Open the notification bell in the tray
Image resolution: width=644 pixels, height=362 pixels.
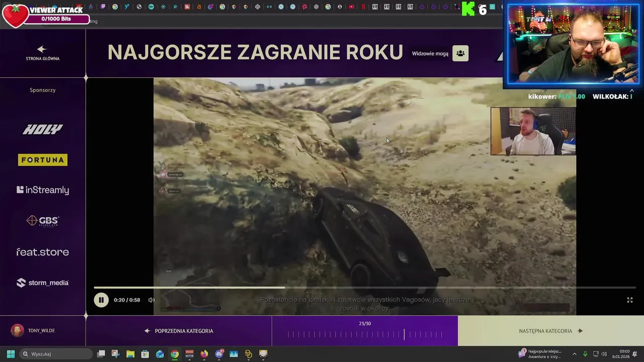point(635,354)
